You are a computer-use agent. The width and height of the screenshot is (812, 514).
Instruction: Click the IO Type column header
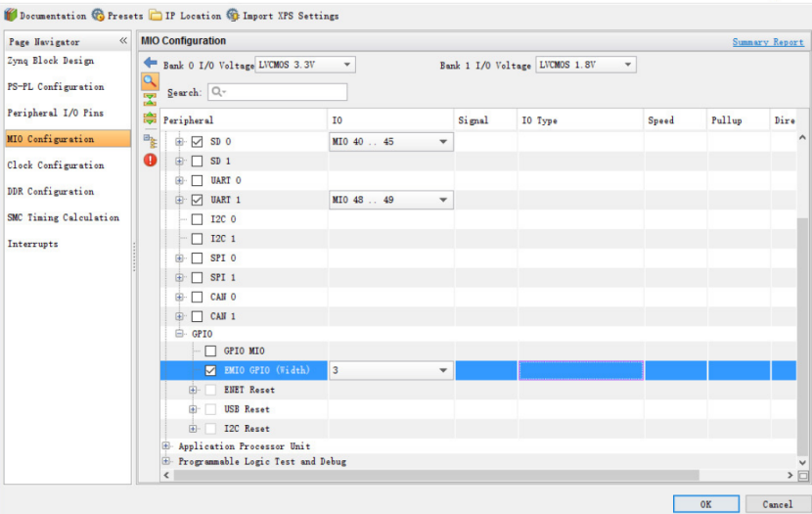(580, 120)
